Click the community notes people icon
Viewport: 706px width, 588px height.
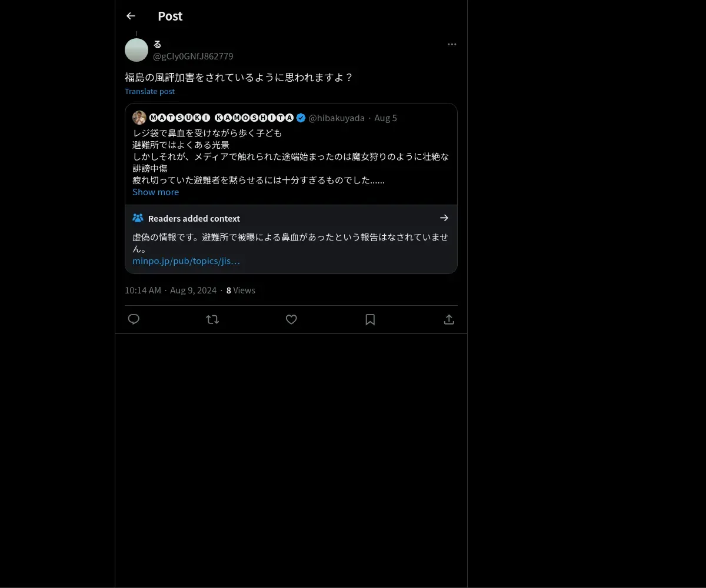click(x=138, y=218)
